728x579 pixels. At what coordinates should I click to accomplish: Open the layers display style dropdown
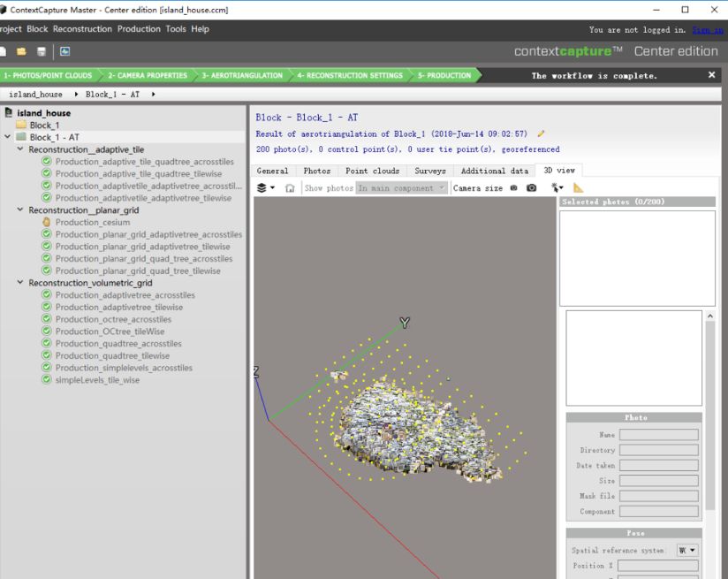[265, 188]
